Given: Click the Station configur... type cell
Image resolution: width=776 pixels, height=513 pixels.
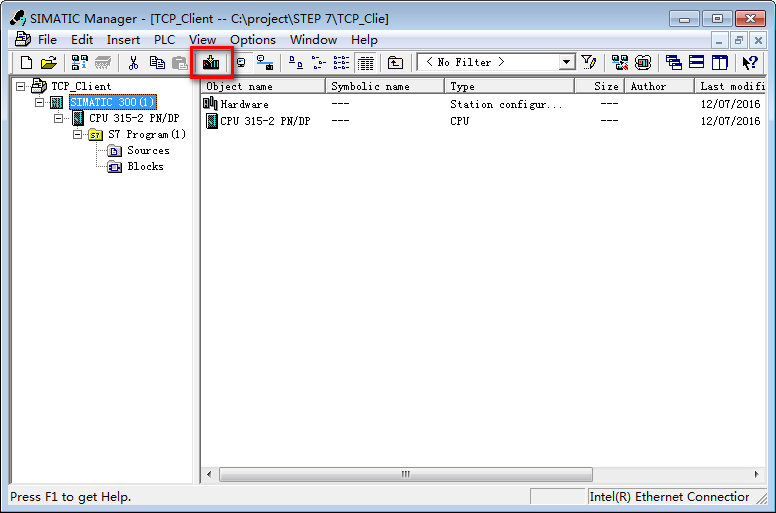Looking at the screenshot, I should 506,104.
